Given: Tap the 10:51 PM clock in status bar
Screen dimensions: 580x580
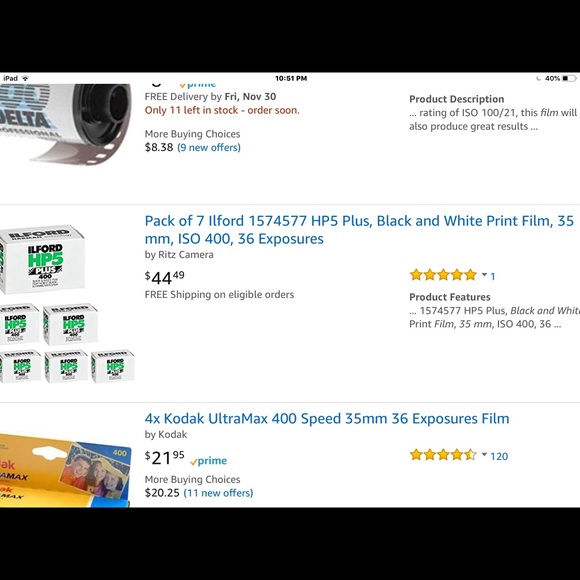Looking at the screenshot, I should point(291,78).
